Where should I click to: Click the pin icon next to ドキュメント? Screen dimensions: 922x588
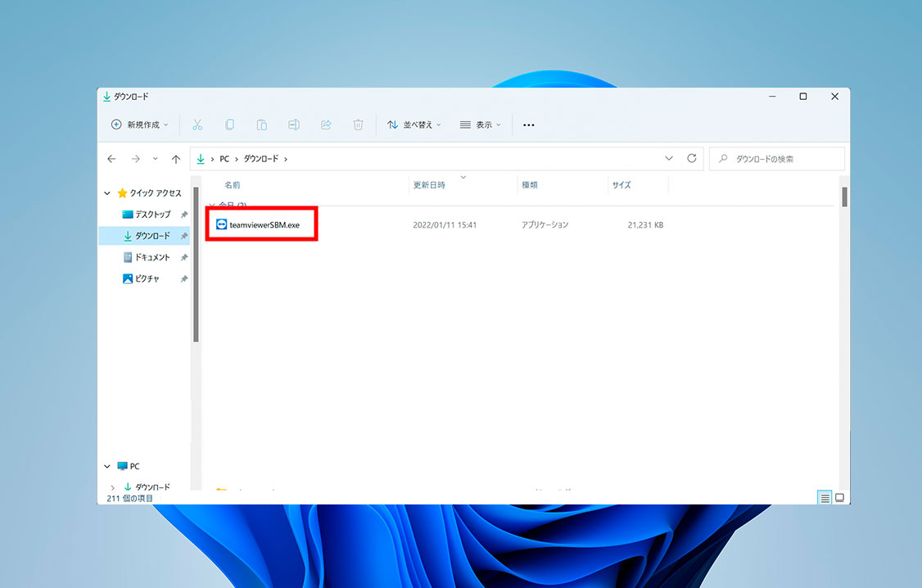click(184, 257)
